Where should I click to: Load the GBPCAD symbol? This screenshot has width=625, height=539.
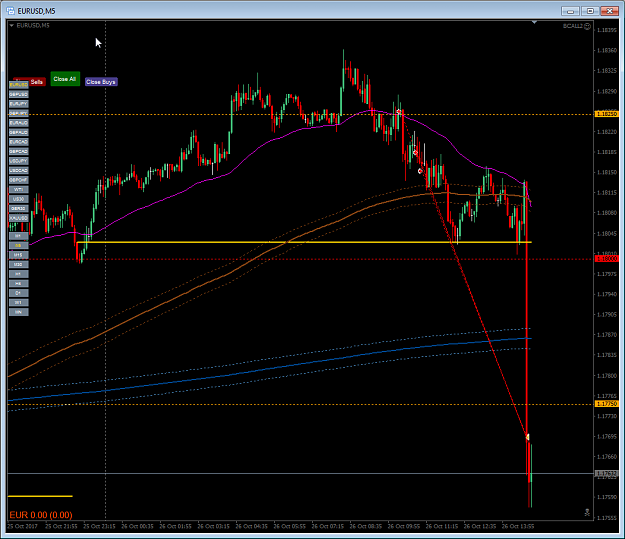[19, 151]
